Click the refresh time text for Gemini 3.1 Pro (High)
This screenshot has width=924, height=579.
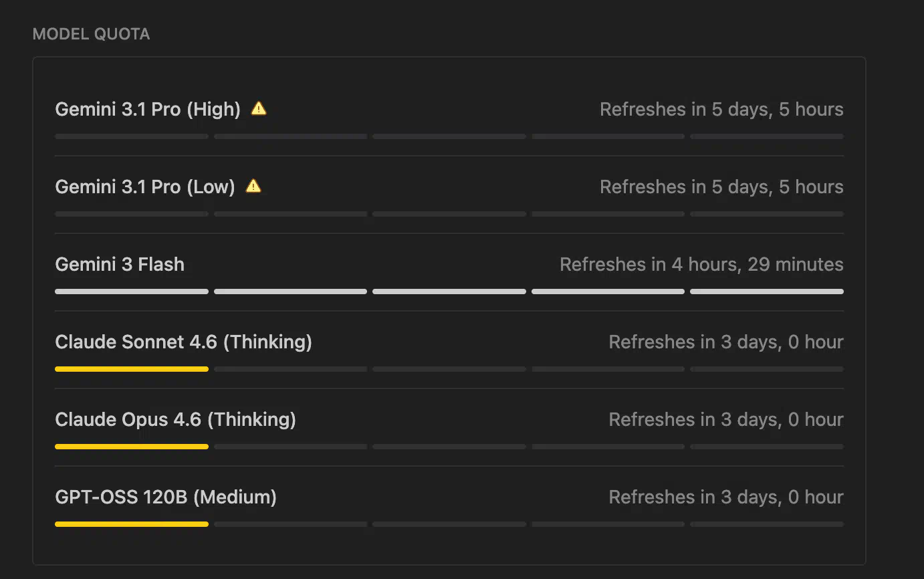721,110
